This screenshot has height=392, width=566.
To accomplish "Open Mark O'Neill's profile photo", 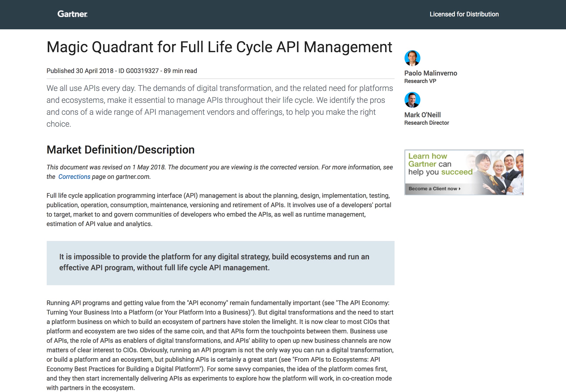I will point(412,100).
